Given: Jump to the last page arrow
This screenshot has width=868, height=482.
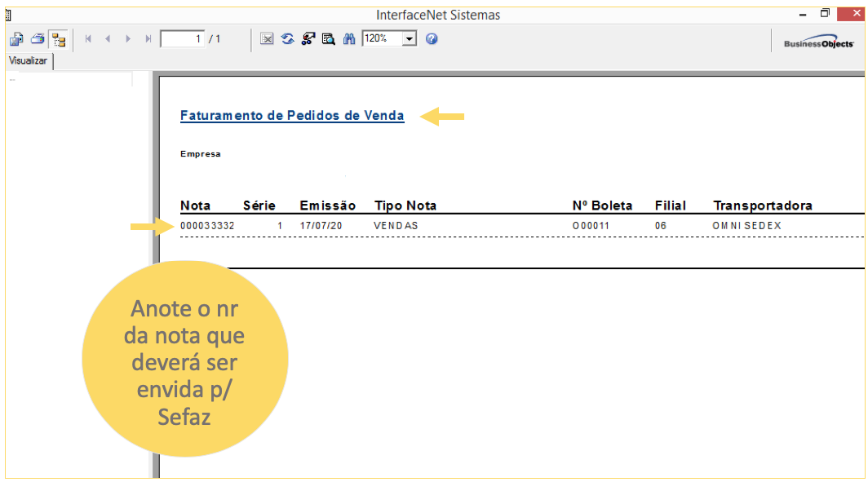Looking at the screenshot, I should pos(148,38).
